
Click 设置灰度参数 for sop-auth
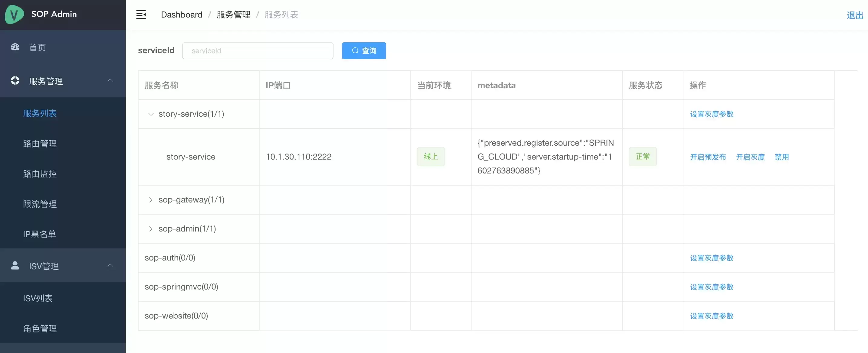coord(712,258)
